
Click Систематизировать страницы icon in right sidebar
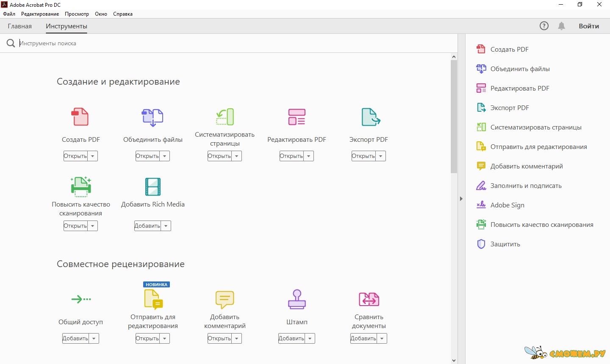(481, 127)
